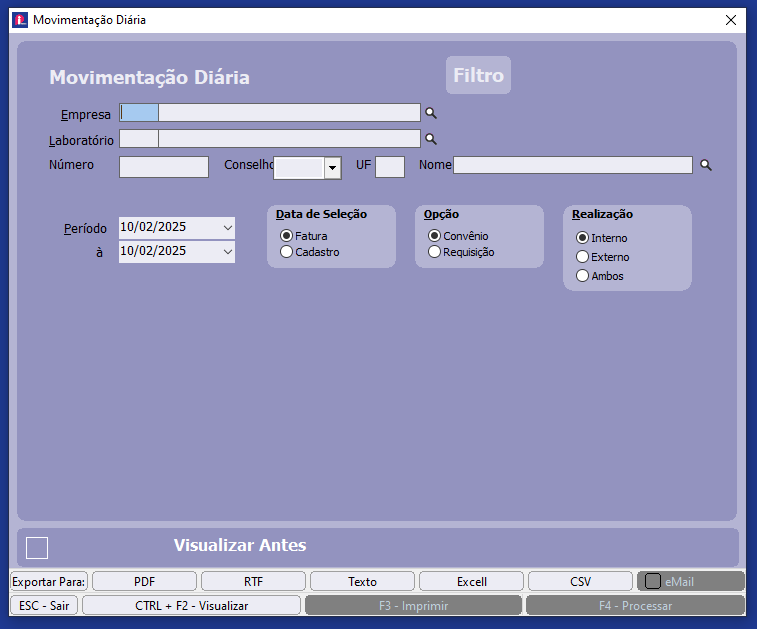Viewport: 757px width, 629px height.
Task: Export to CSV format
Action: 581,581
